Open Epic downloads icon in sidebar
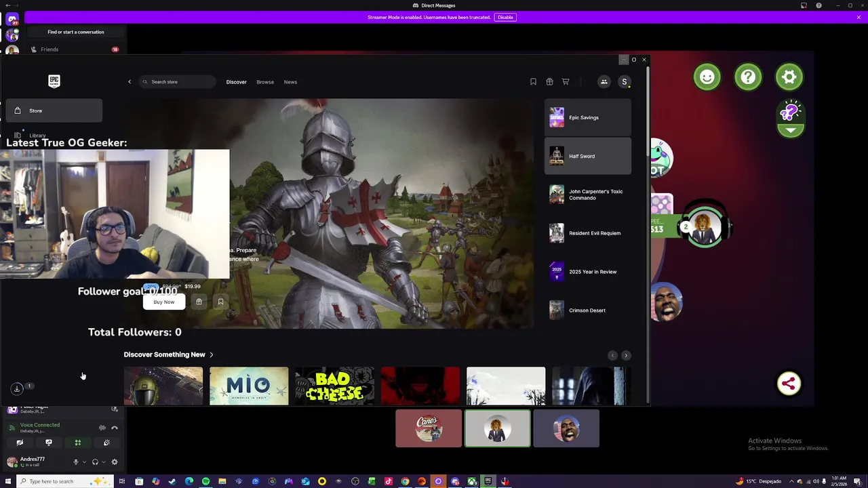This screenshot has width=868, height=488. [x=17, y=388]
